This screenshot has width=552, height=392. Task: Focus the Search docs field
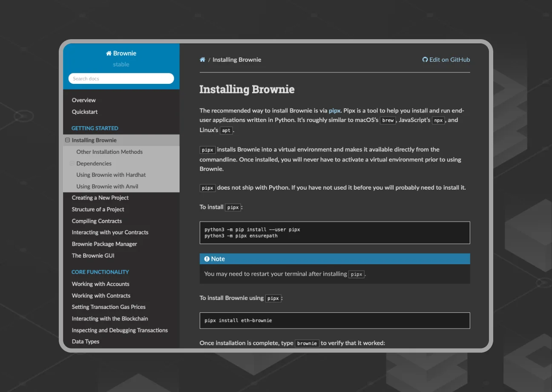point(121,78)
